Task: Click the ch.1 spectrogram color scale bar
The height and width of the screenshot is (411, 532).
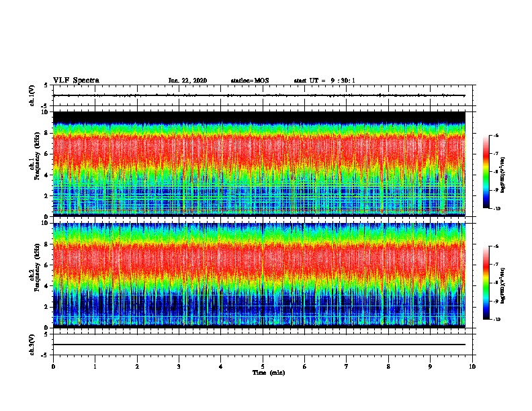Action: point(486,172)
